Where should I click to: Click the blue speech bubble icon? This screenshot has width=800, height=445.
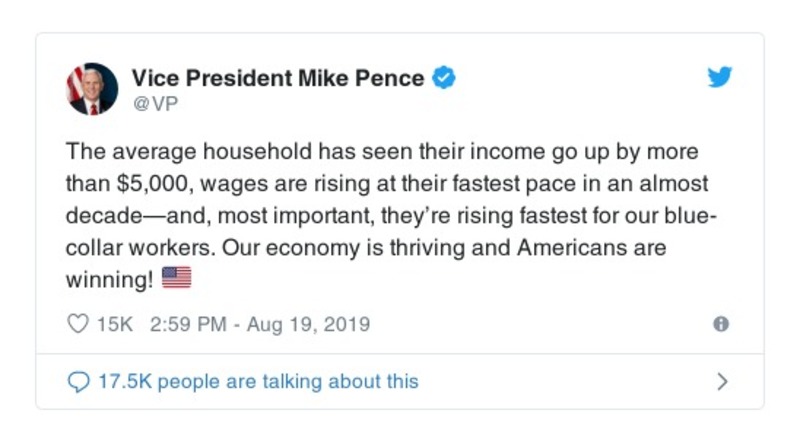(x=77, y=381)
